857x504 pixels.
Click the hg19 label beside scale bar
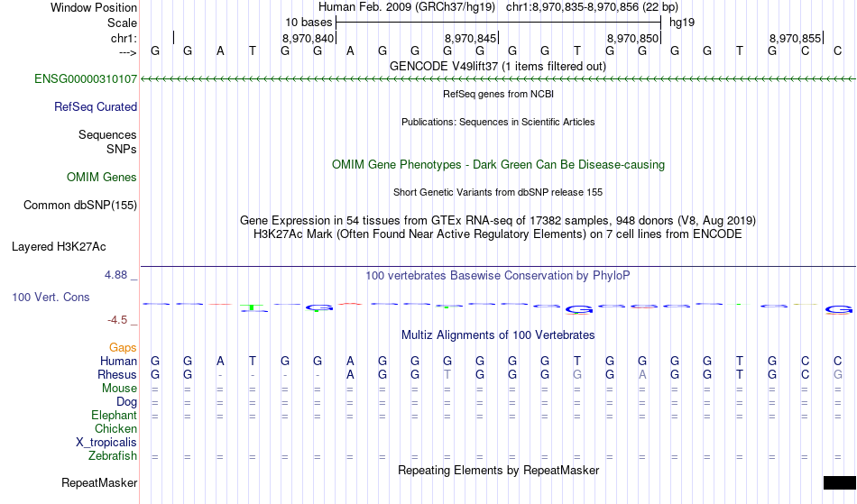682,23
